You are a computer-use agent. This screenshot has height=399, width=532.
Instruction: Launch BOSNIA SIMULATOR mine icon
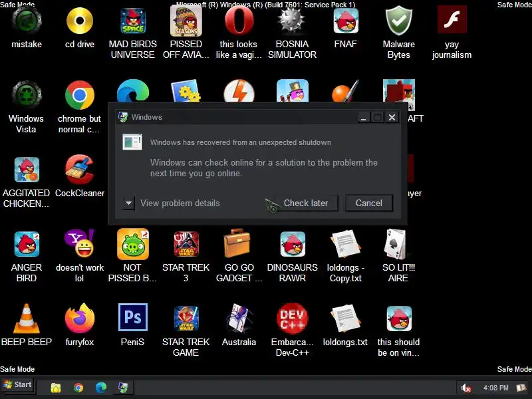(x=292, y=21)
